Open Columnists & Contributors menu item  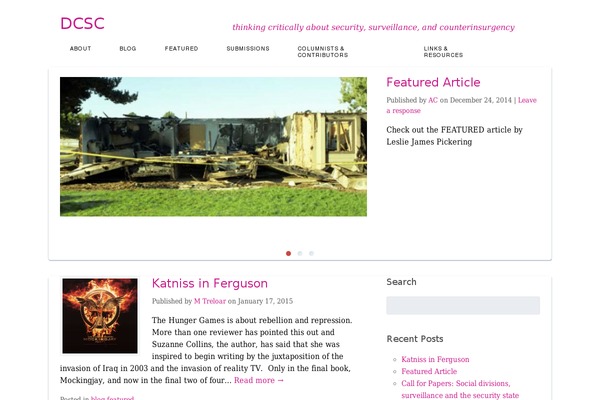[323, 52]
